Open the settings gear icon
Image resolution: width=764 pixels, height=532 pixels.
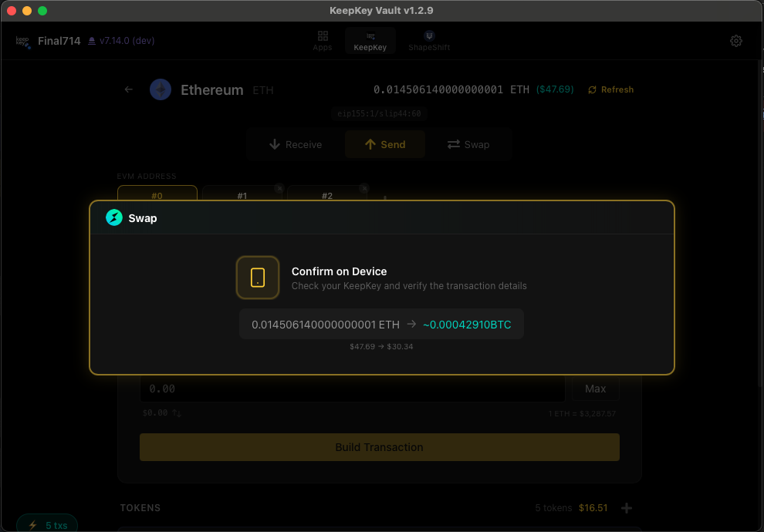click(735, 41)
